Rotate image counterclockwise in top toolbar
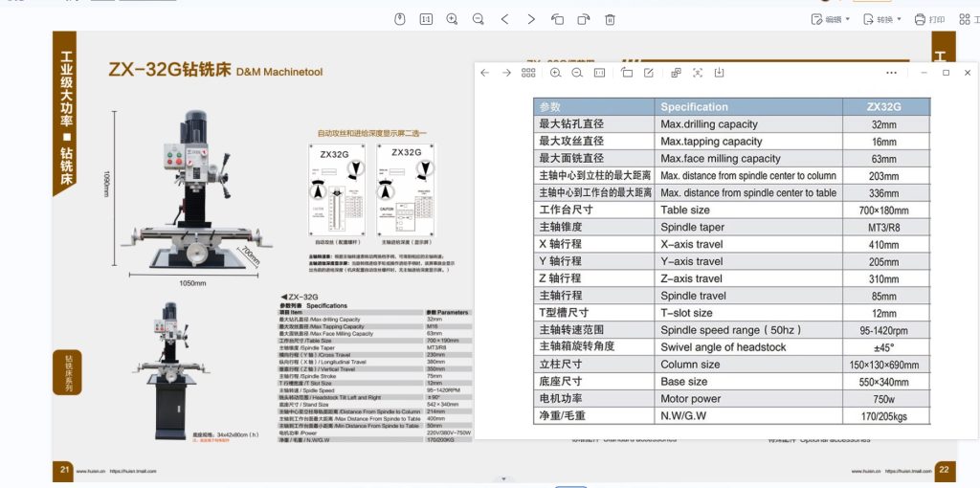The width and height of the screenshot is (980, 488). pyautogui.click(x=557, y=19)
